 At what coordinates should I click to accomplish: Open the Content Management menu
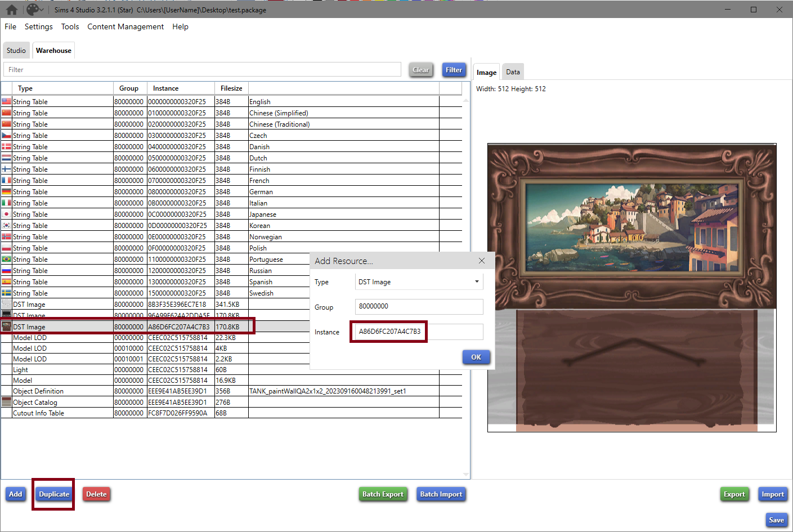[x=126, y=26]
